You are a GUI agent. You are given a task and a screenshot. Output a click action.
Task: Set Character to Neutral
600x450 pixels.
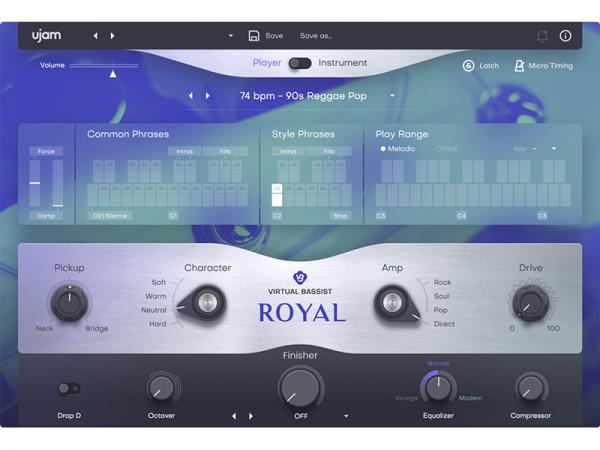(x=154, y=310)
